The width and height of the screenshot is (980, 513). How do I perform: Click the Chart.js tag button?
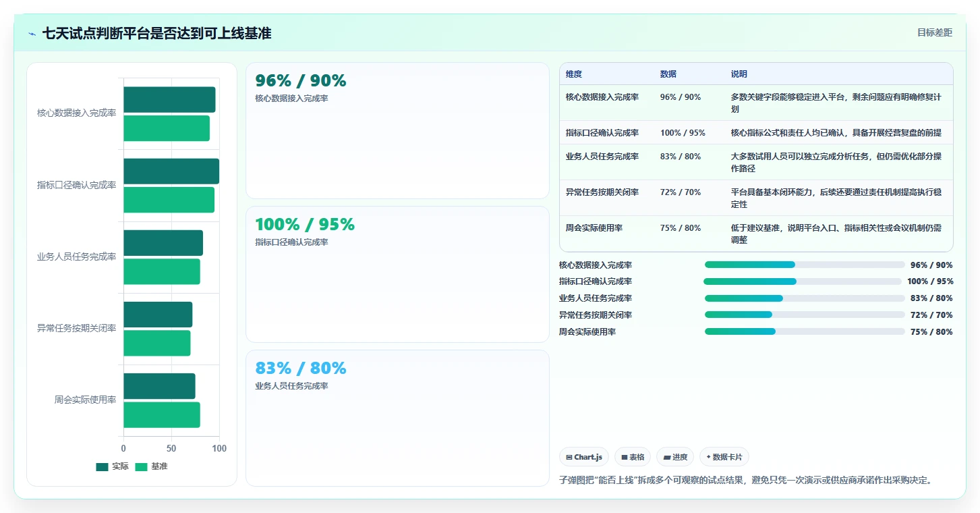point(584,457)
